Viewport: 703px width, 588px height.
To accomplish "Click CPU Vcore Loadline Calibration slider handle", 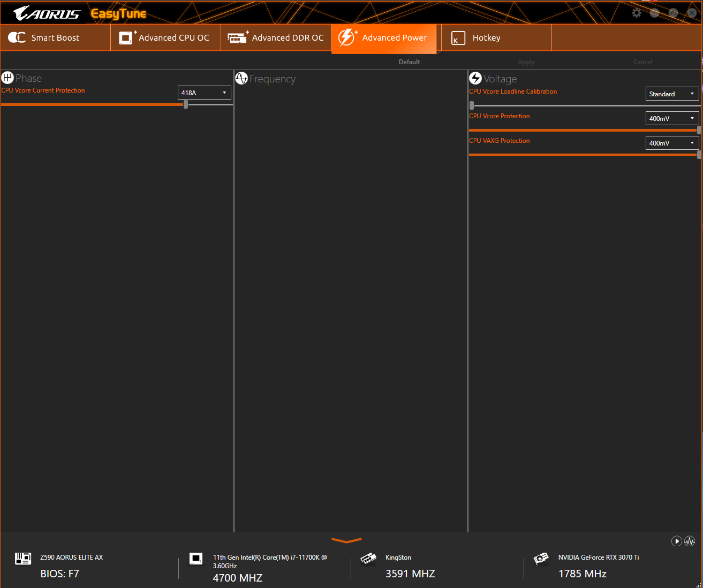I will 472,105.
